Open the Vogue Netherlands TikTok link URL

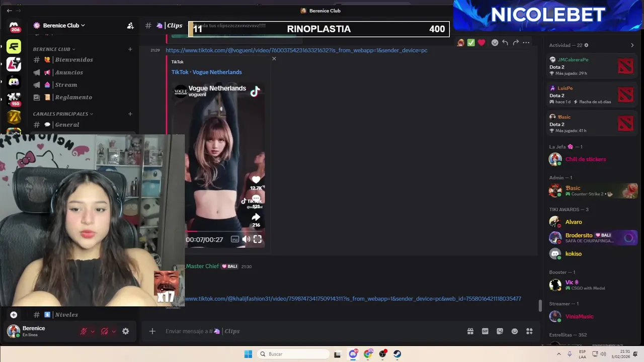296,50
